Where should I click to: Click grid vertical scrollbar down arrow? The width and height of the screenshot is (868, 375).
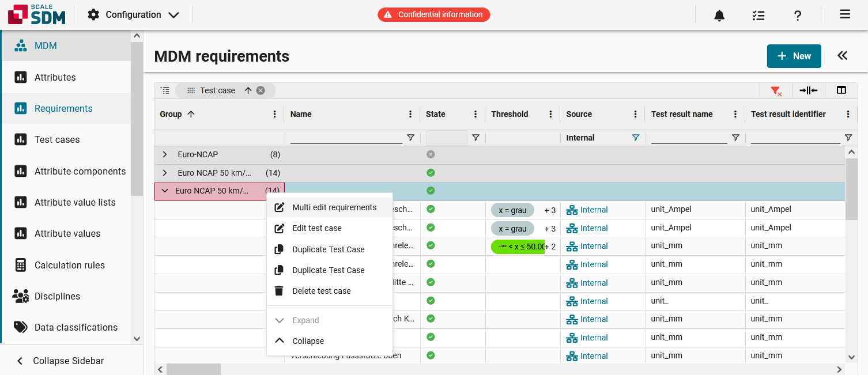851,357
